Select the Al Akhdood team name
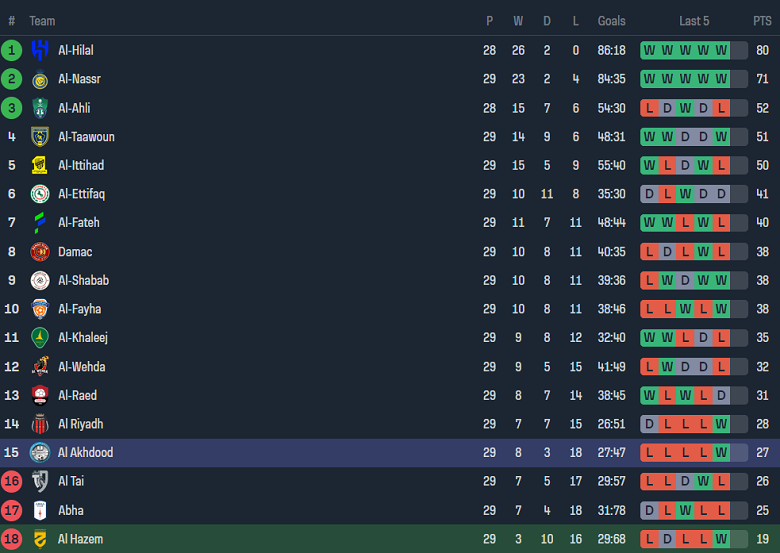The image size is (780, 553). tap(85, 453)
